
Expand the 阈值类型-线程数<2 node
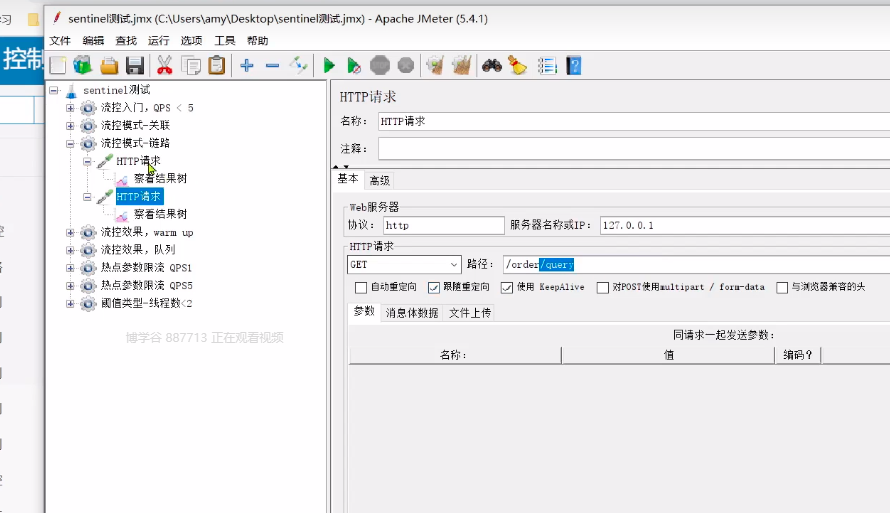click(70, 304)
